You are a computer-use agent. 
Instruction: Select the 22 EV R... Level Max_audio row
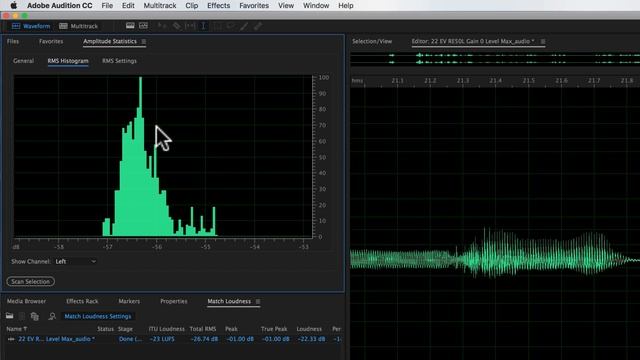(173, 339)
